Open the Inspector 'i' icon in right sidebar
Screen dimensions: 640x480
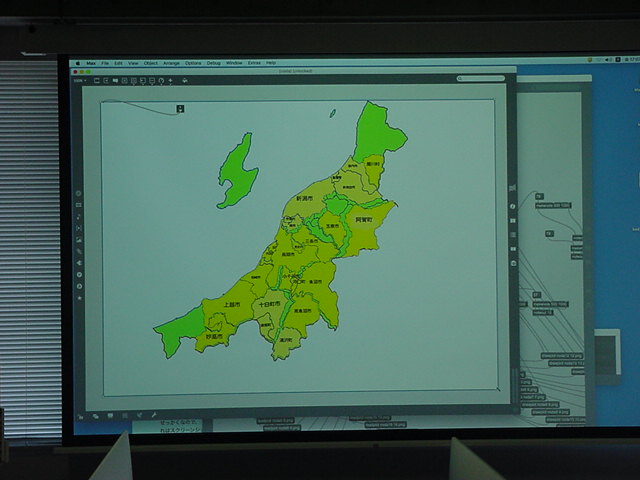[x=513, y=207]
